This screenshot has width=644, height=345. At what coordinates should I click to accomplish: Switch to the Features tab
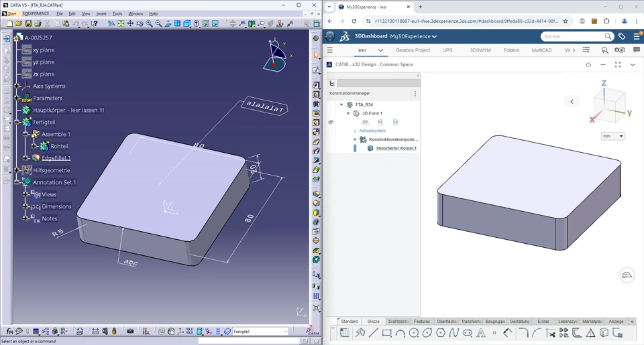pos(421,322)
